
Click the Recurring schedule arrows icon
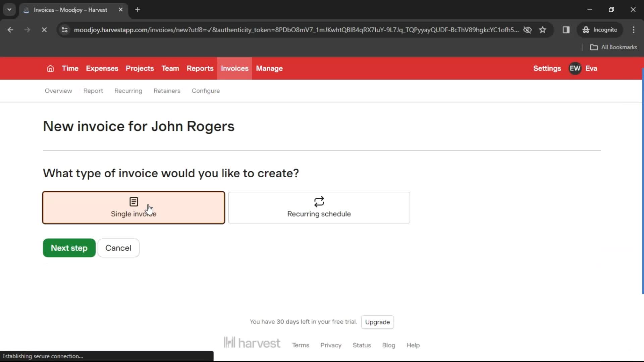pos(319,201)
